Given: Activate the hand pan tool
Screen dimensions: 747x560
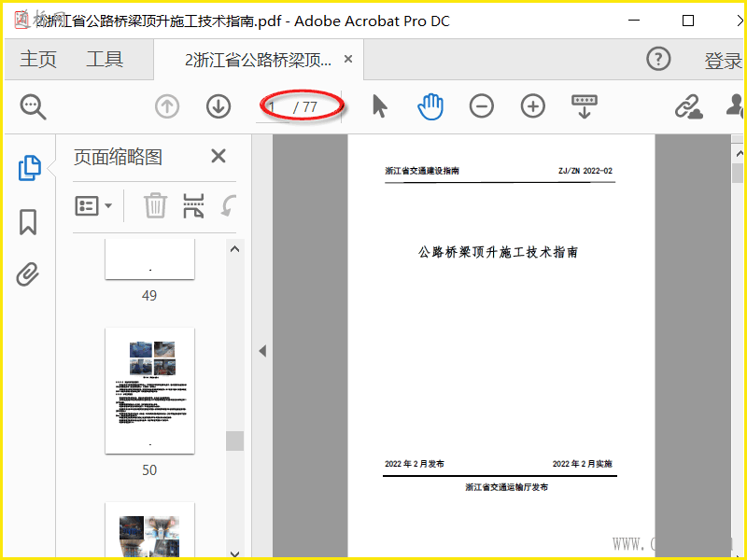Looking at the screenshot, I should pos(430,106).
